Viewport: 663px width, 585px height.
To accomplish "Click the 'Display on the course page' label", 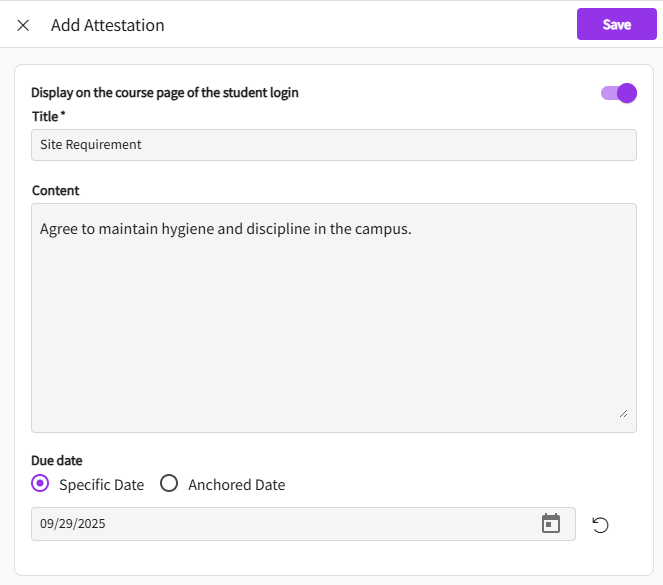I will (x=165, y=93).
